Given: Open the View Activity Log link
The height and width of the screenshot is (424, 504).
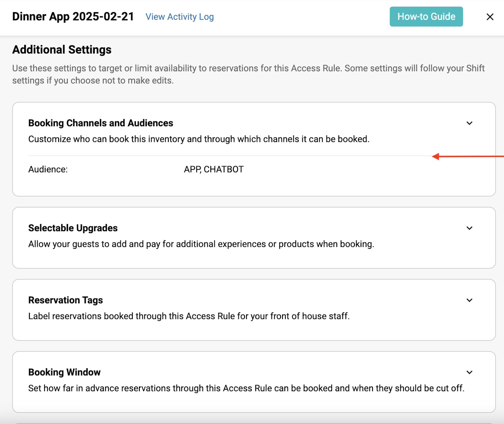Looking at the screenshot, I should (x=179, y=17).
